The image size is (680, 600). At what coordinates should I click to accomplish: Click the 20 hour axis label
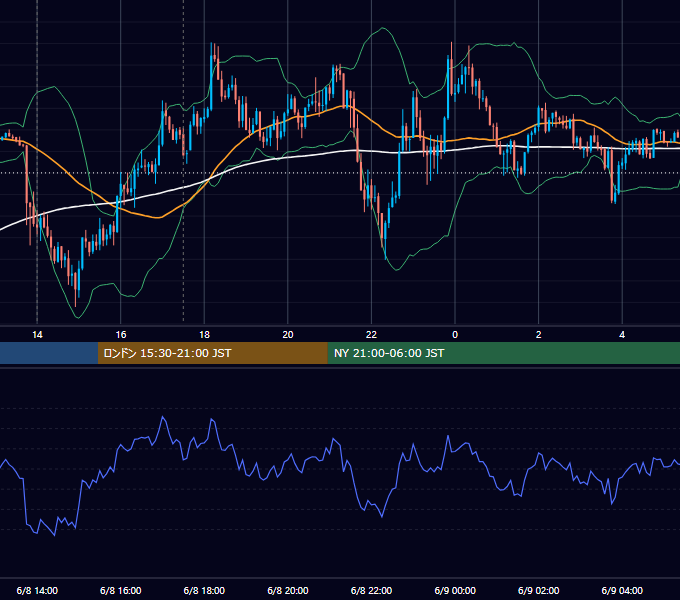click(288, 335)
